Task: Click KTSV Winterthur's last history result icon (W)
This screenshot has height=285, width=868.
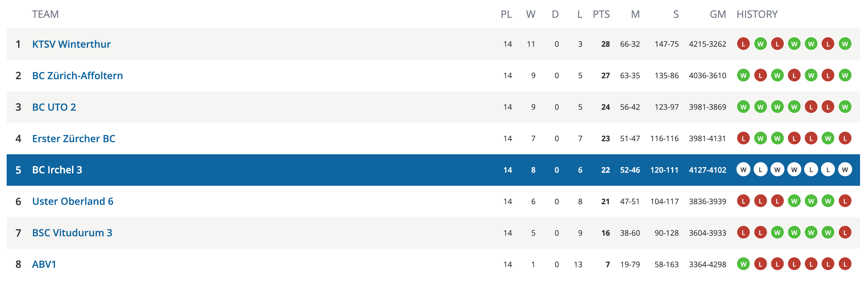Action: pyautogui.click(x=845, y=44)
